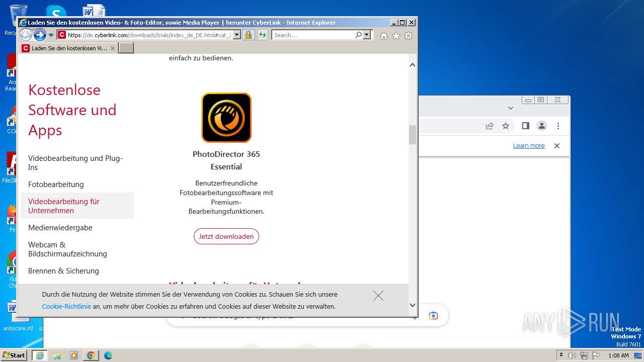Select 'Fotobearbeitung' in the sidebar

pyautogui.click(x=56, y=185)
